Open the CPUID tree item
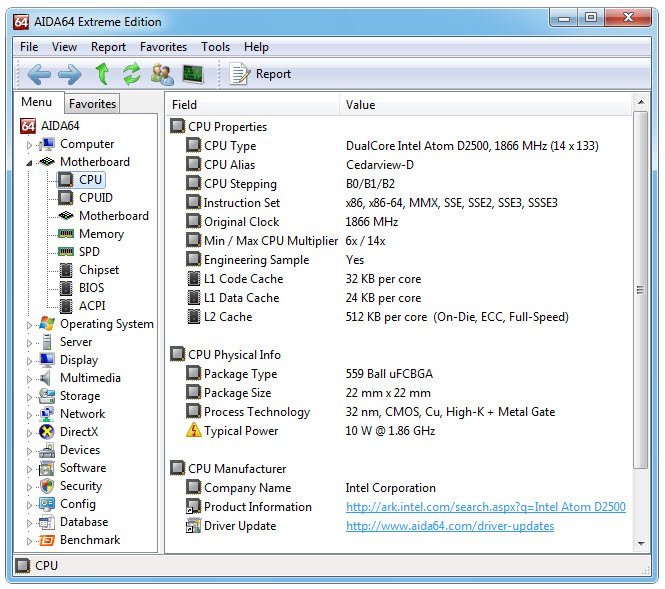The height and width of the screenshot is (589, 665). pos(86,198)
